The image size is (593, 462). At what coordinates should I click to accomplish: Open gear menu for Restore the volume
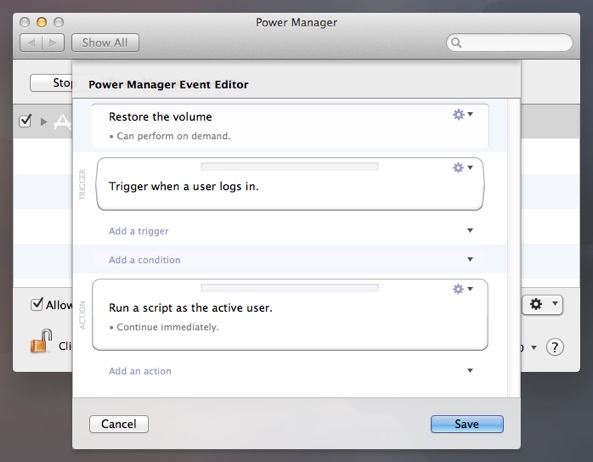click(x=463, y=114)
